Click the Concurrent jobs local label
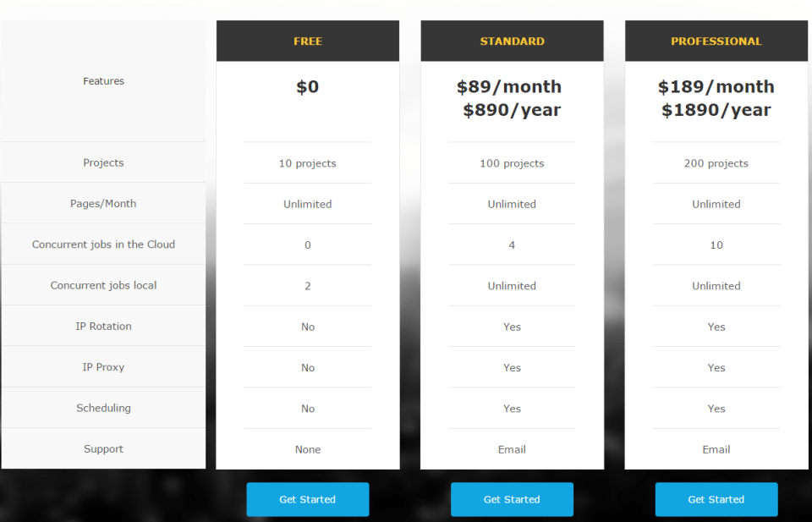This screenshot has height=522, width=812. (103, 285)
